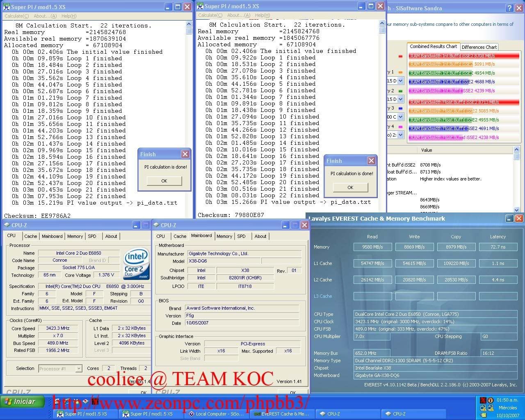Close the Finish dialog beside Loop 16 18.594s
525x420 pixels.
point(185,154)
